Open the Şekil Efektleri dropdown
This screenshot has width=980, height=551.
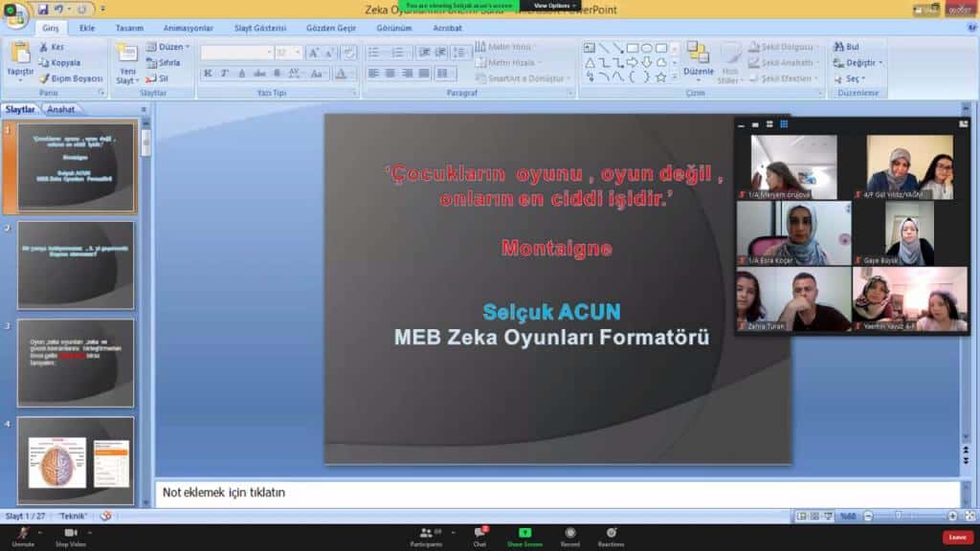point(784,78)
